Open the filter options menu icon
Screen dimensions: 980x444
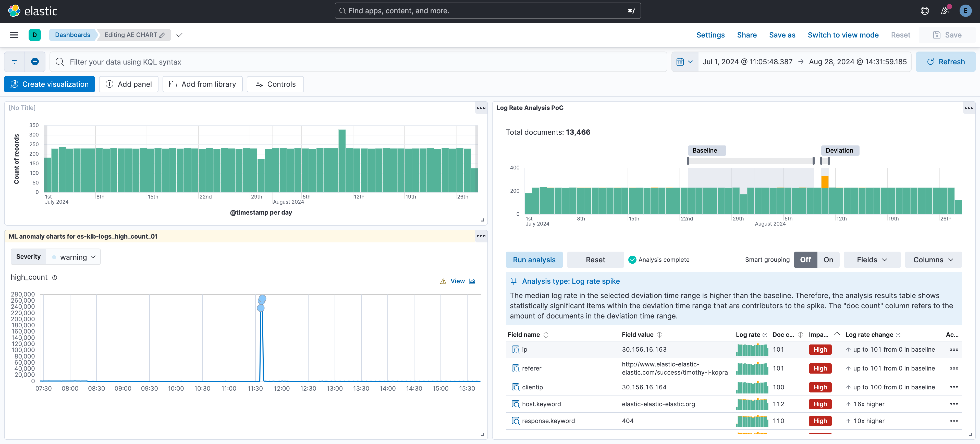tap(15, 62)
